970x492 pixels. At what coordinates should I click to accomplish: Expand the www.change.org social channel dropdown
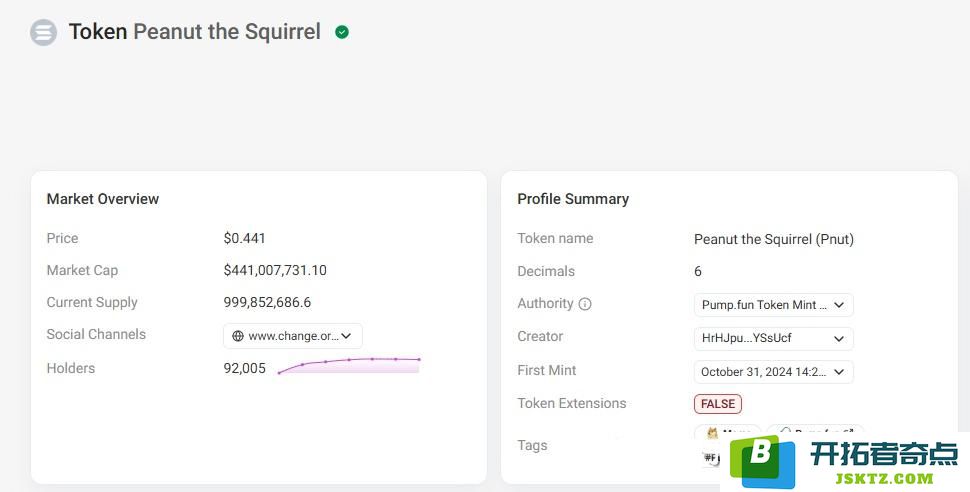(293, 336)
